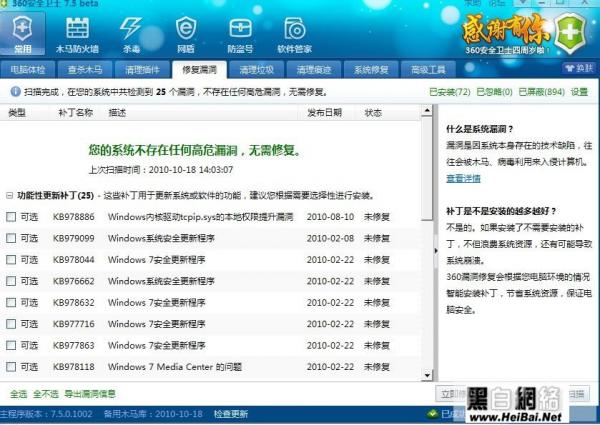Screen dimensions: 600x425
Task: Click the 查看详情 link
Action: [462, 177]
